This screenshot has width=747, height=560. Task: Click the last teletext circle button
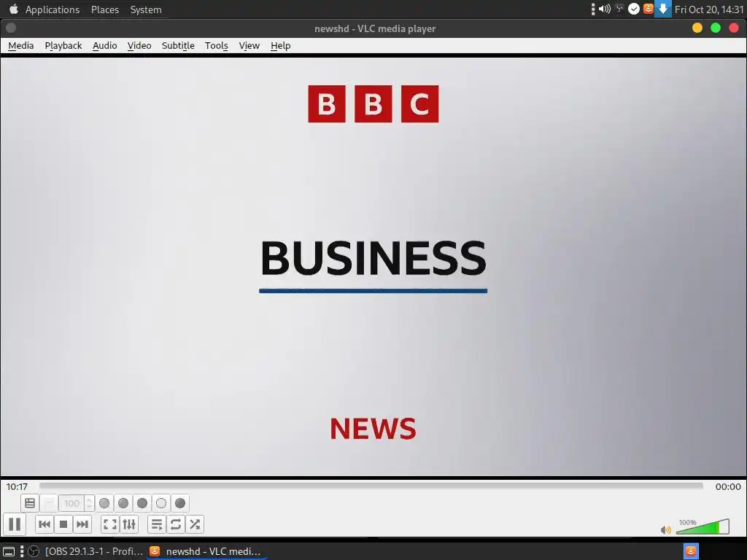[x=180, y=503]
